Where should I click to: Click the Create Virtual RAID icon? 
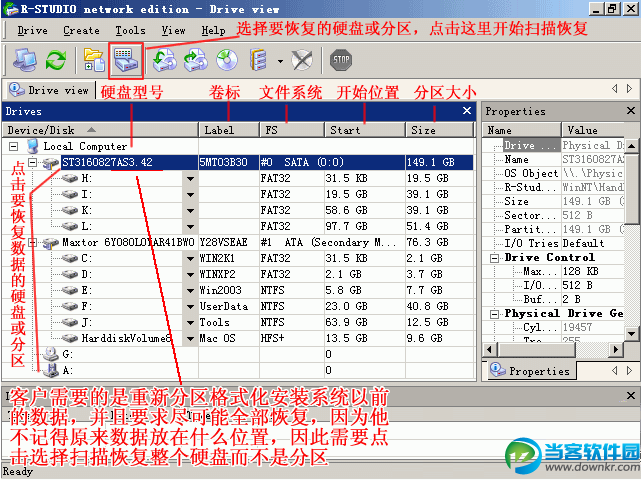coord(258,60)
